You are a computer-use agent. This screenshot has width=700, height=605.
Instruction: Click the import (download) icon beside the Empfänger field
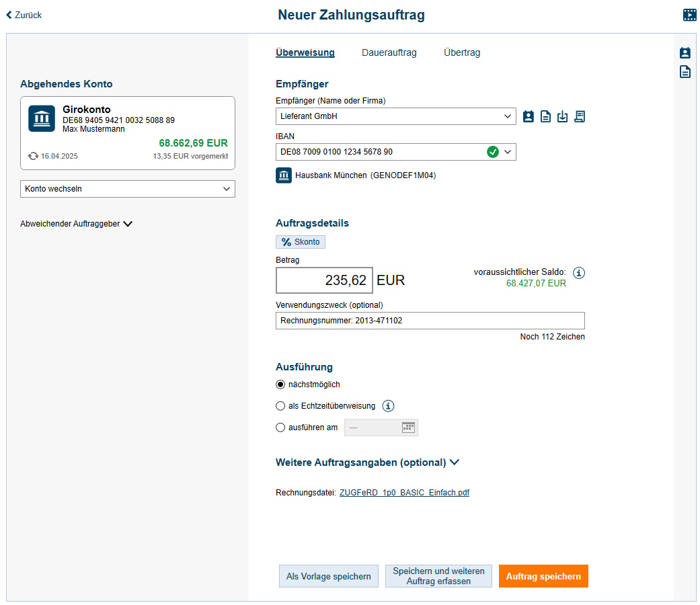pos(563,116)
